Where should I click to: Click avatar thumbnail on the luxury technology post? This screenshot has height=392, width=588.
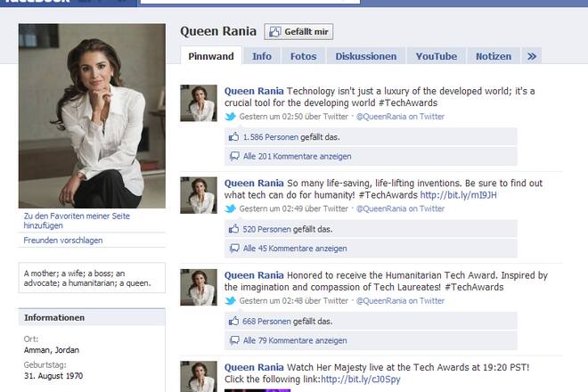tap(199, 103)
